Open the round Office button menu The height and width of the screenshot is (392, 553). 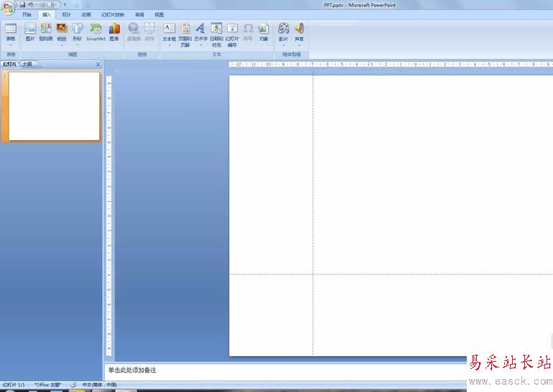[8, 8]
